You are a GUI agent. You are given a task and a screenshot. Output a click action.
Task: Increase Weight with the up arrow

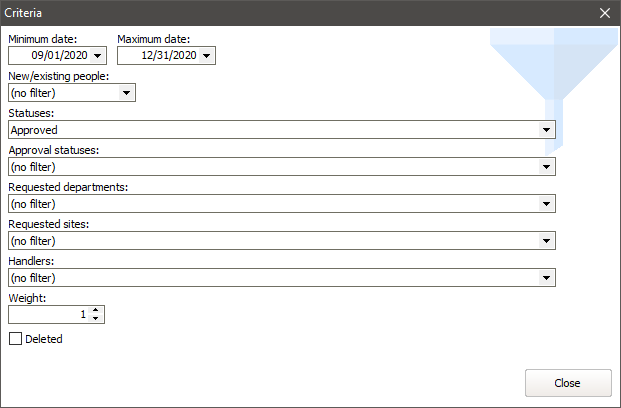point(96,310)
